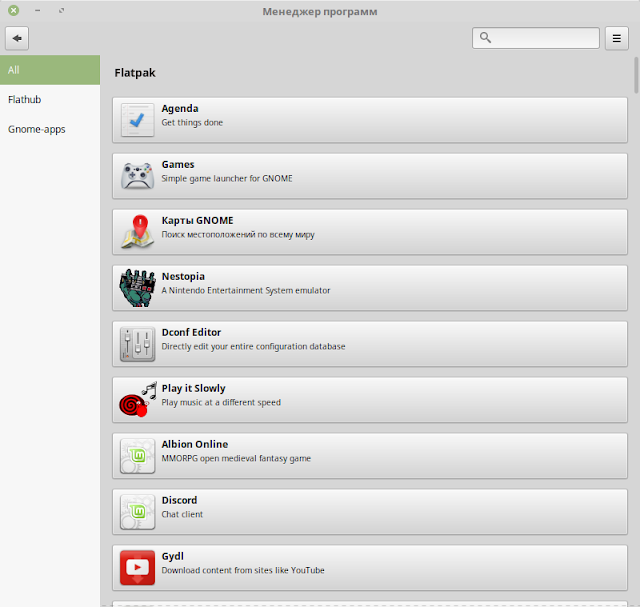Open the Agenda app title
Image resolution: width=640 pixels, height=607 pixels.
[x=180, y=109]
